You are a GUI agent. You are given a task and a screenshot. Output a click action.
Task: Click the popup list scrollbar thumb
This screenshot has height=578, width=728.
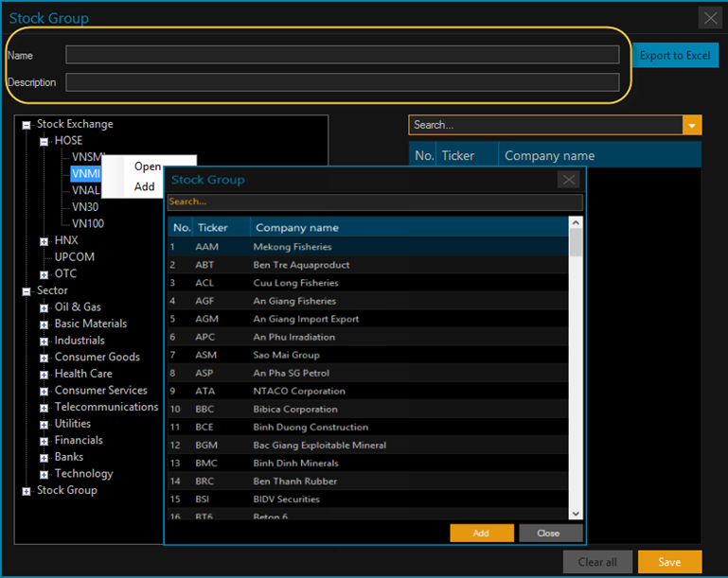[576, 242]
